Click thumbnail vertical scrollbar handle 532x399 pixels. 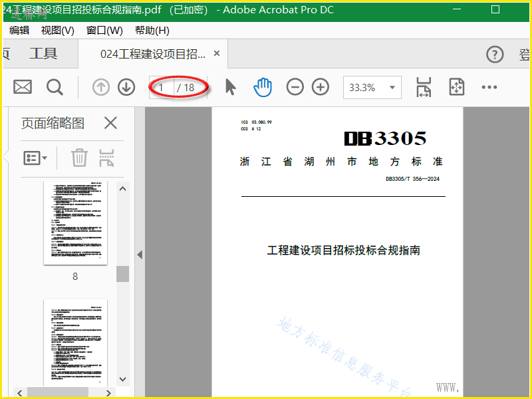point(122,274)
